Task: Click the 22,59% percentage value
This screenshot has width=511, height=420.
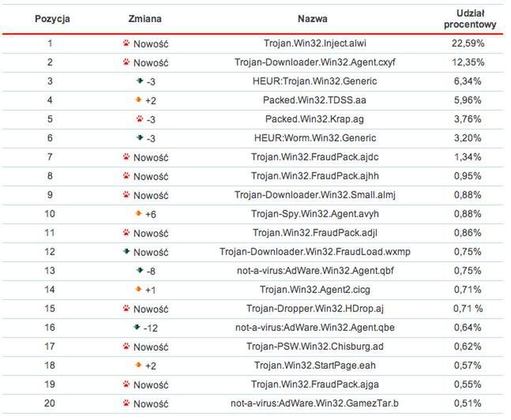Action: tap(469, 43)
